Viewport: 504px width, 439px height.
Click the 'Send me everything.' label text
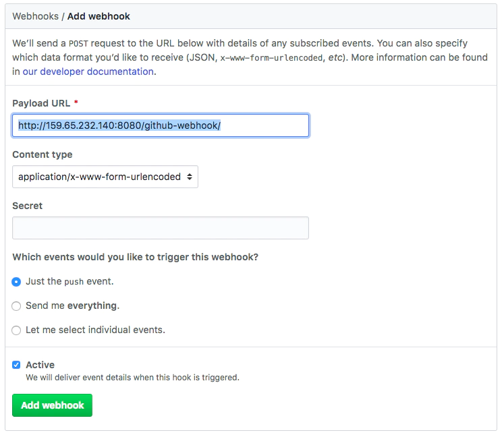tap(72, 305)
